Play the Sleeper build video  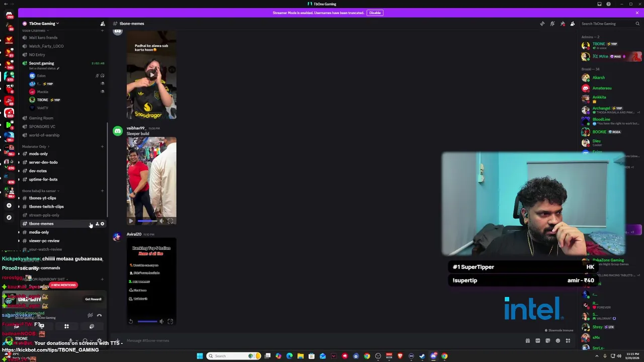click(x=131, y=221)
